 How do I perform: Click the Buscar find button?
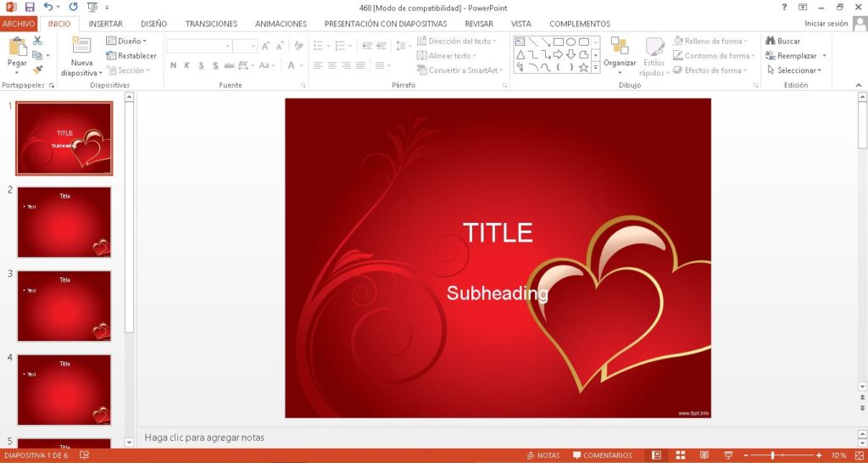tap(782, 41)
